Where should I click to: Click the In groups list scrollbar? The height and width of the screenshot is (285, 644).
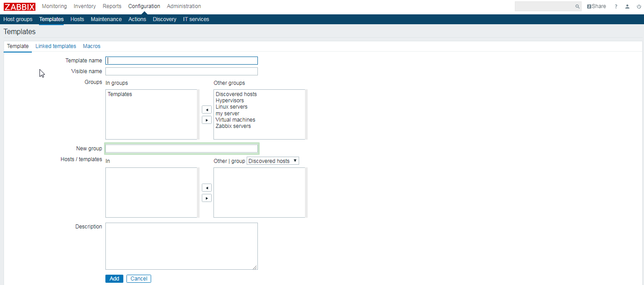tap(198, 114)
